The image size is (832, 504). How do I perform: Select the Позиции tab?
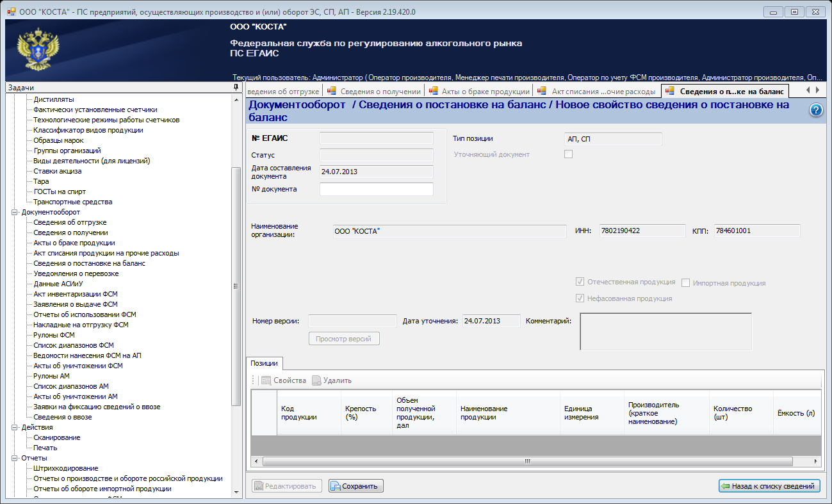(x=264, y=363)
